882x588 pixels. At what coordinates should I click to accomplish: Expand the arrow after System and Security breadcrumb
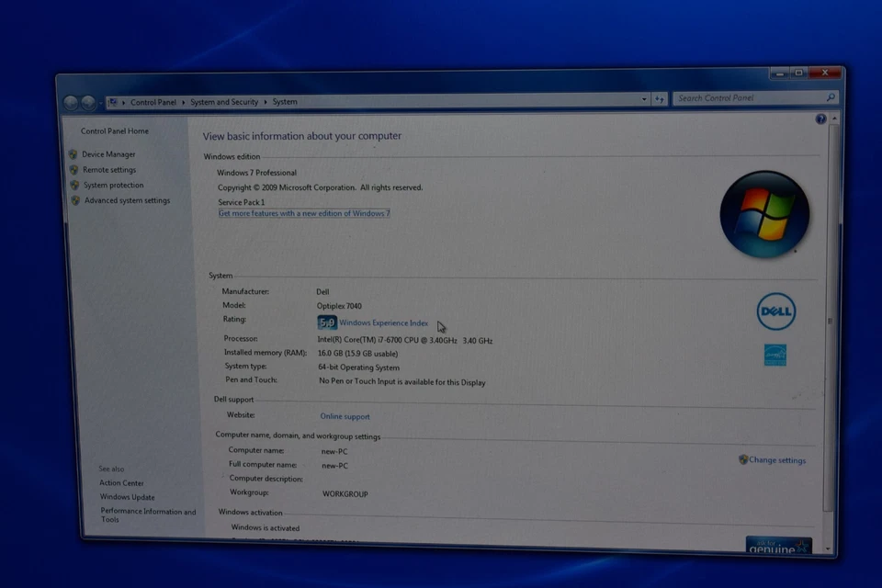pyautogui.click(x=266, y=102)
